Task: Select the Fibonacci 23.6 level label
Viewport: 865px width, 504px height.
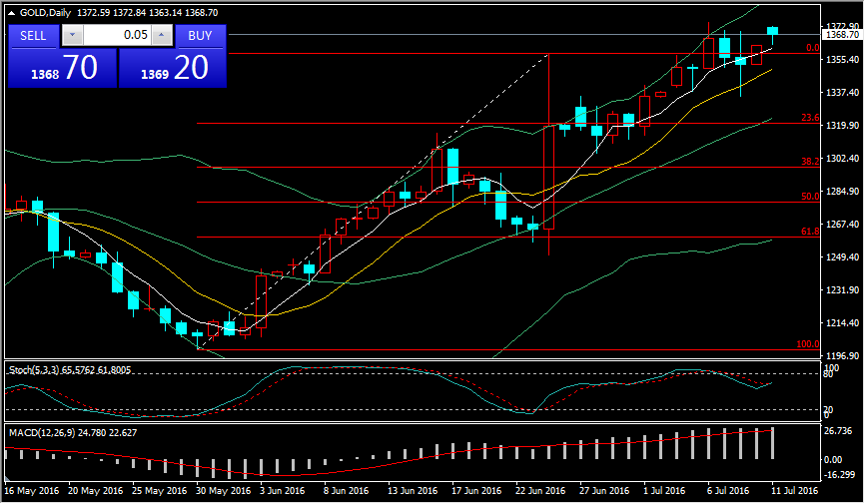Action: click(x=809, y=118)
